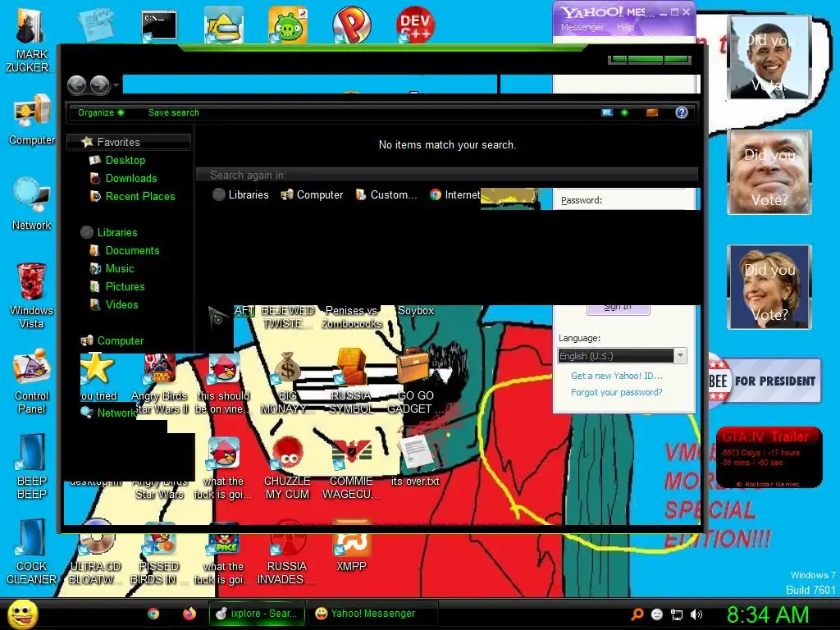Open the GO GO GADGET briefcase icon

[415, 381]
